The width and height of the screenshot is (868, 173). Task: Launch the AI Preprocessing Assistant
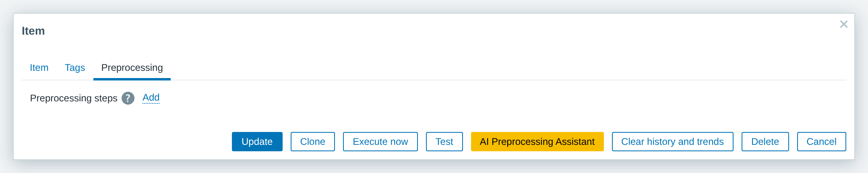point(537,142)
